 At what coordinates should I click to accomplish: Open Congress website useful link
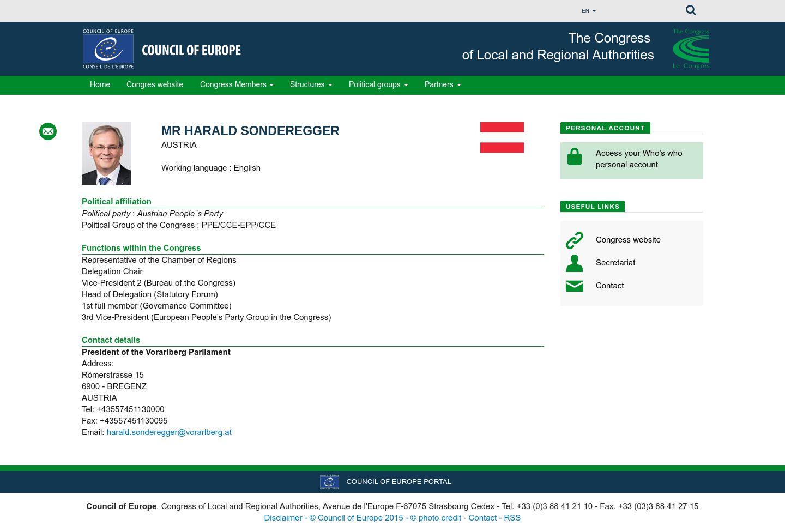tap(628, 240)
